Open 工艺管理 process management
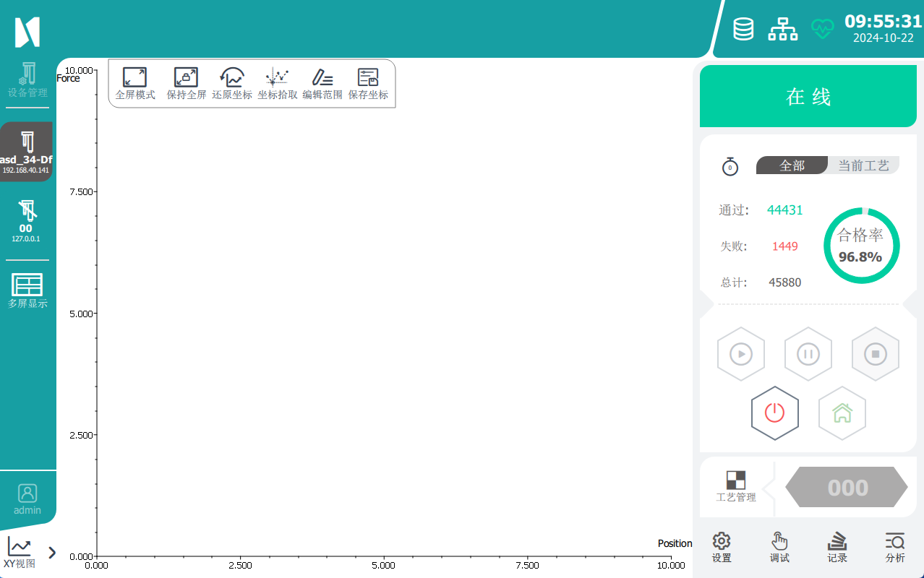 click(736, 486)
